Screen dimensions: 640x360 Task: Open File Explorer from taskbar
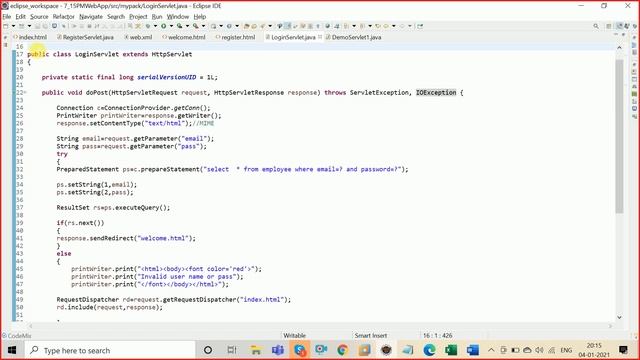pos(256,350)
